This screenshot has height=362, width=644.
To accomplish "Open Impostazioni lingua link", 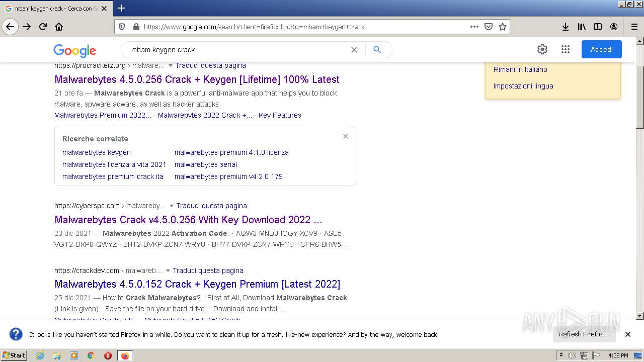I will click(523, 86).
